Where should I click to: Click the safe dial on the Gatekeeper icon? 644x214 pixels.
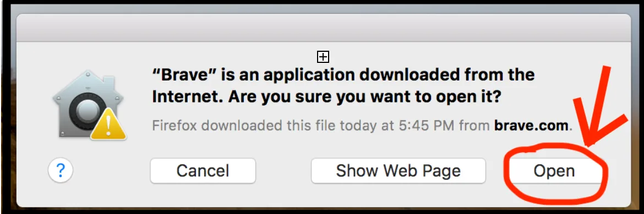pos(84,111)
